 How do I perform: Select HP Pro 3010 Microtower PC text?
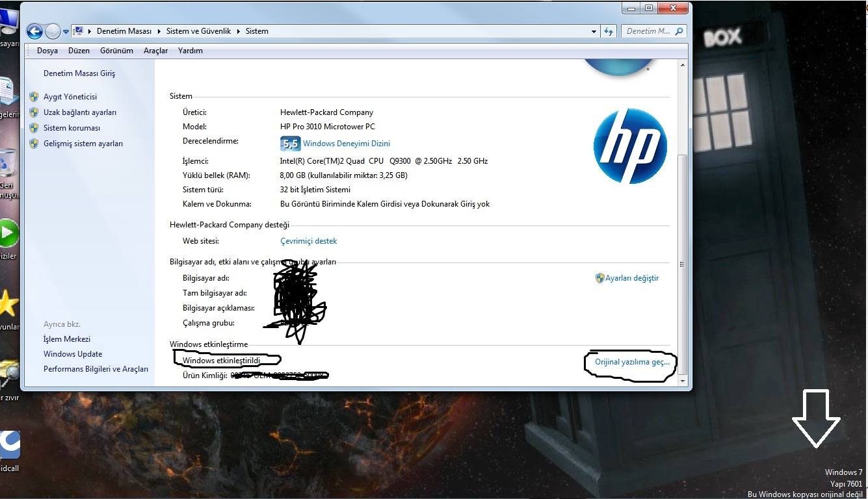click(x=328, y=127)
